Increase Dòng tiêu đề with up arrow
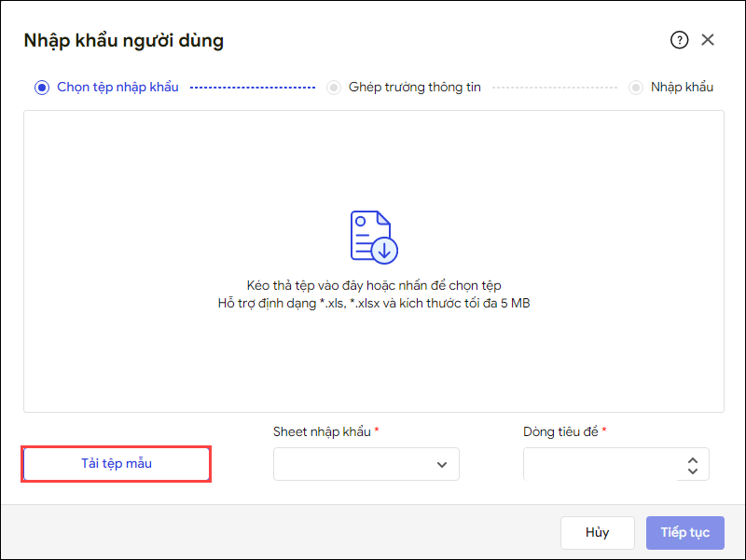The image size is (746, 560). point(692,458)
